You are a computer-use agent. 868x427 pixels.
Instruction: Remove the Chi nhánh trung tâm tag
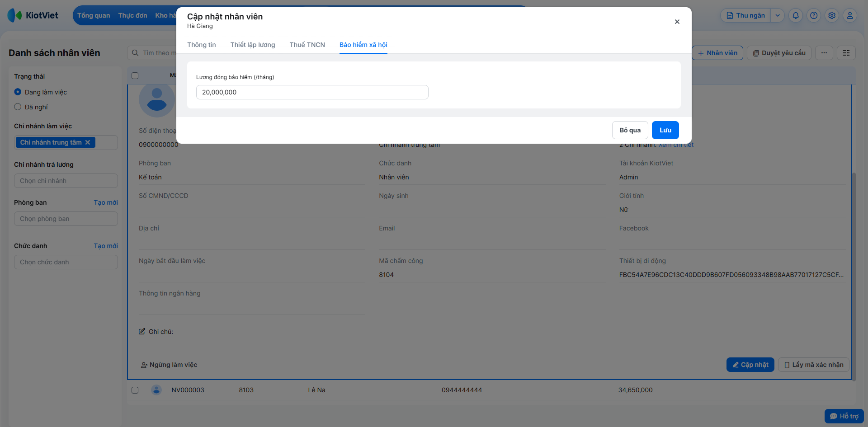88,142
